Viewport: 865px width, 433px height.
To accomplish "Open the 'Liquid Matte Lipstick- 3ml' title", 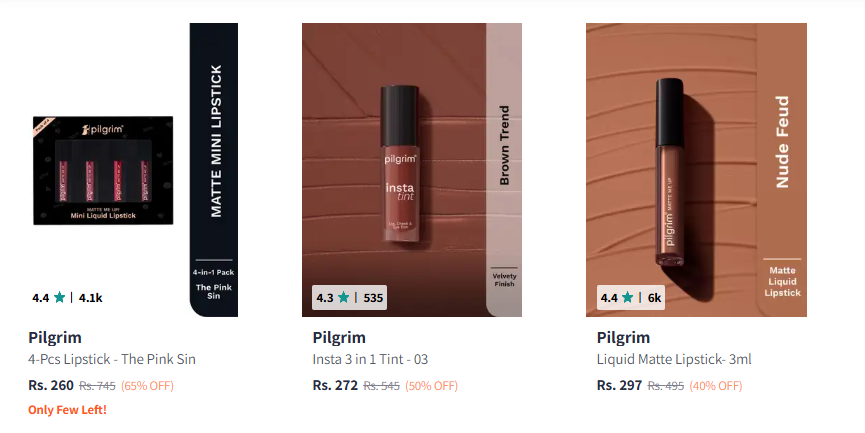I will [674, 359].
